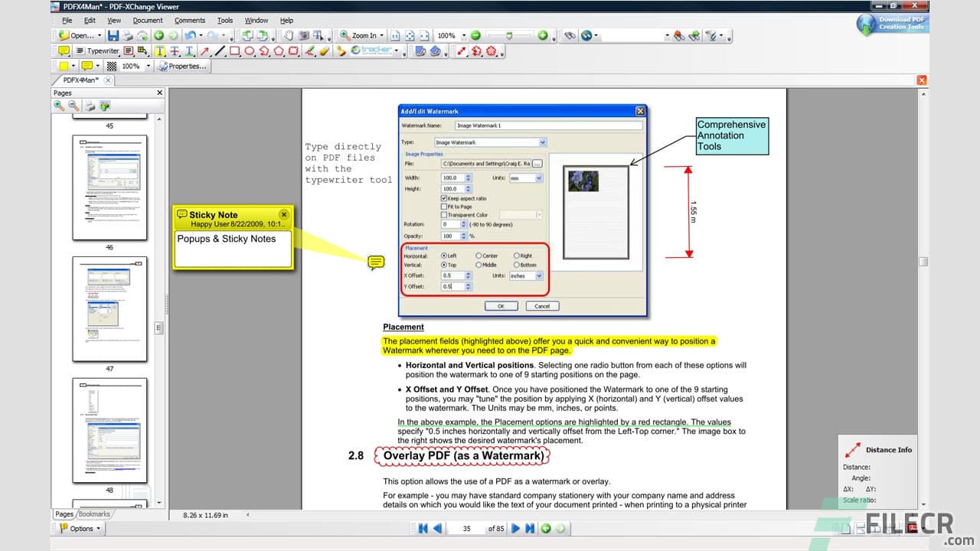
Task: Uncheck Keep aspect ratio in the watermark dialog
Action: (x=444, y=198)
